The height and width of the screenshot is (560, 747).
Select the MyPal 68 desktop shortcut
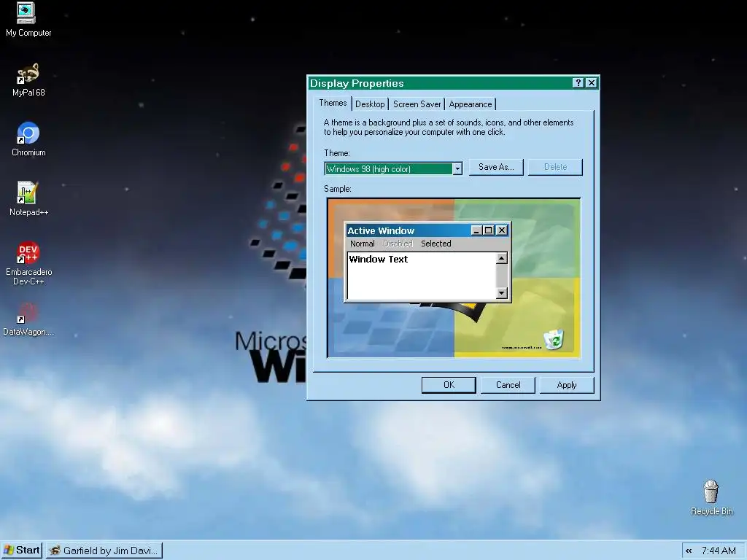tap(28, 79)
